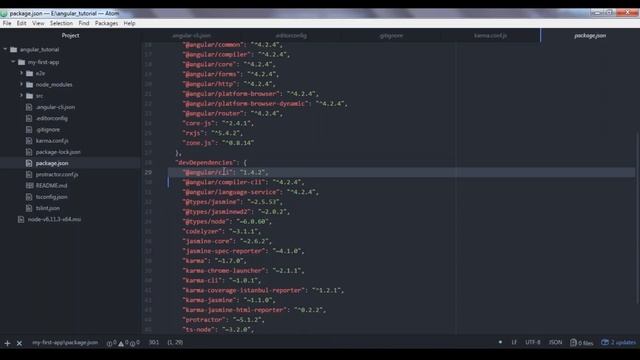This screenshot has height=360, width=640.
Task: Open the View menu
Action: coord(38,23)
